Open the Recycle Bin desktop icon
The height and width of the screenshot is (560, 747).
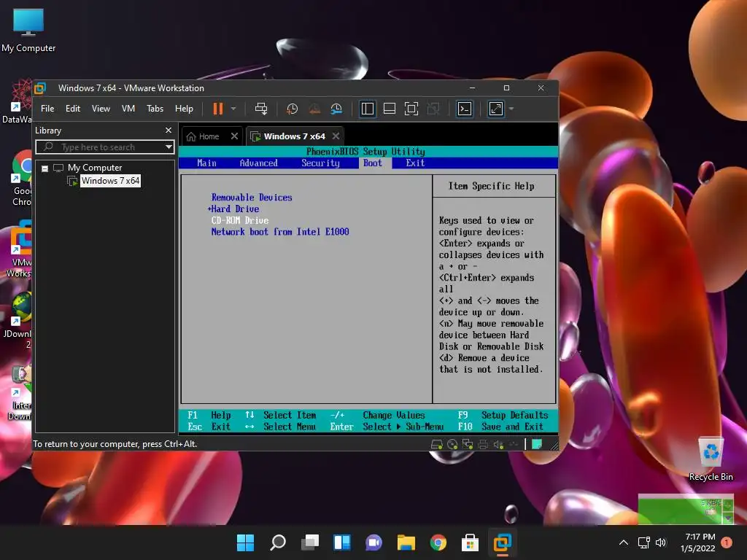(711, 459)
